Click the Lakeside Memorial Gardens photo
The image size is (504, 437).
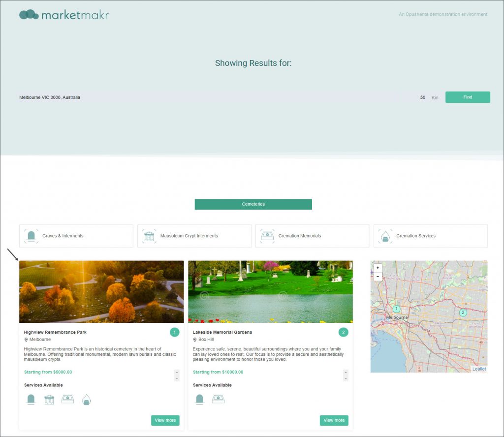[270, 291]
